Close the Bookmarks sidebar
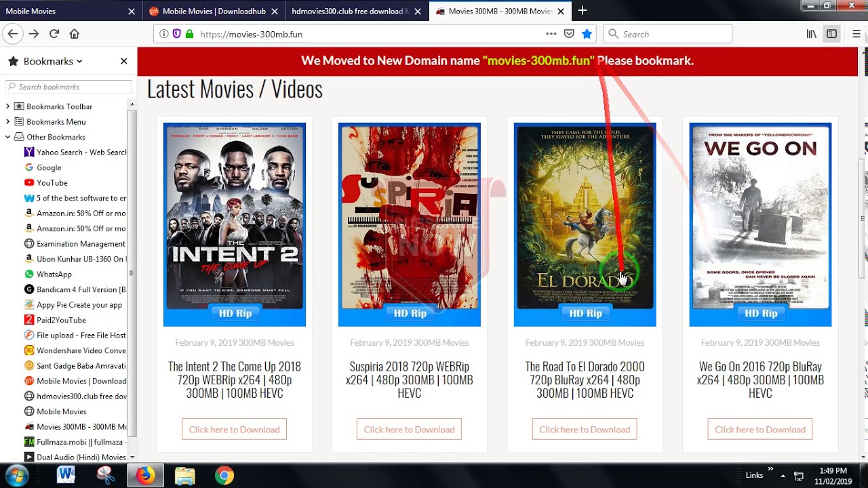The width and height of the screenshot is (868, 488). tap(123, 61)
